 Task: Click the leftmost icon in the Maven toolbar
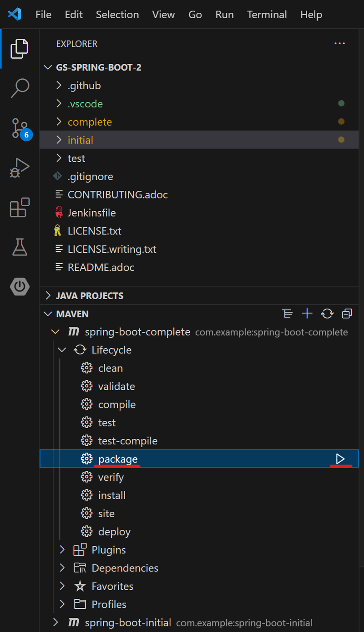coord(287,313)
